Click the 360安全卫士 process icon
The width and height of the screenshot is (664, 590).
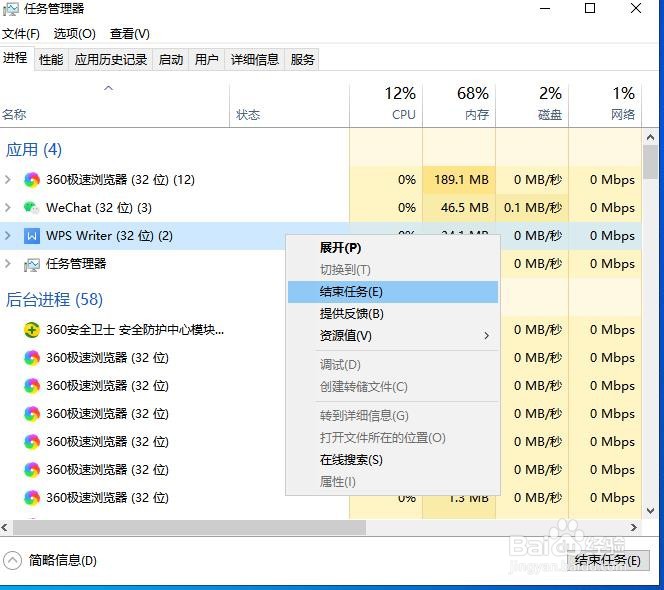[32, 330]
